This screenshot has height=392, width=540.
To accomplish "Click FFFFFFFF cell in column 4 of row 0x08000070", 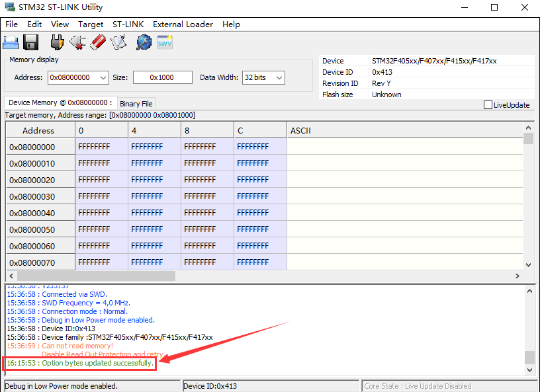I will (x=155, y=262).
